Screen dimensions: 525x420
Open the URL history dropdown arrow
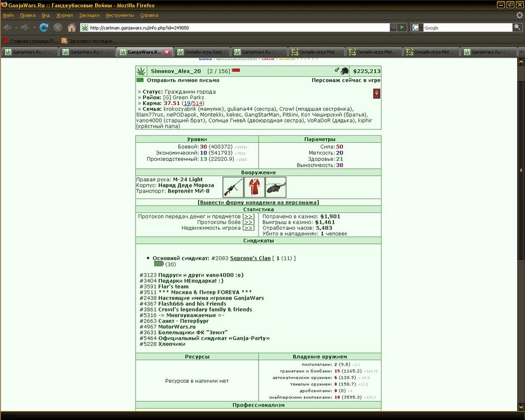pyautogui.click(x=393, y=28)
